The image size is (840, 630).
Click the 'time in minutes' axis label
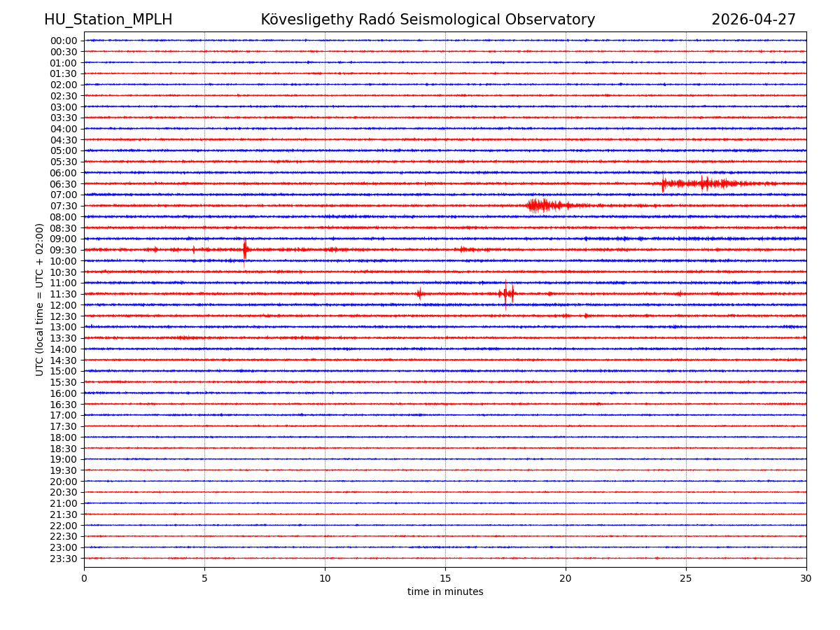click(445, 592)
